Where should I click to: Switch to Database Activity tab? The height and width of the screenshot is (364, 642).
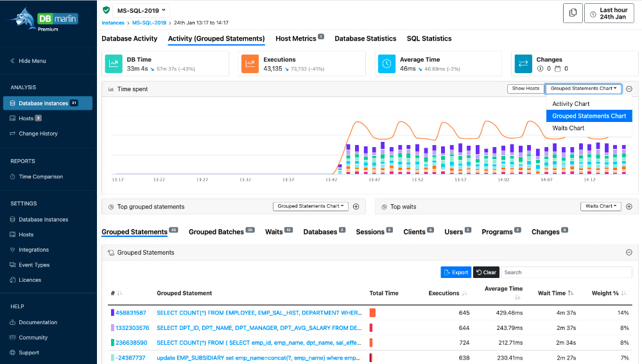tap(130, 39)
